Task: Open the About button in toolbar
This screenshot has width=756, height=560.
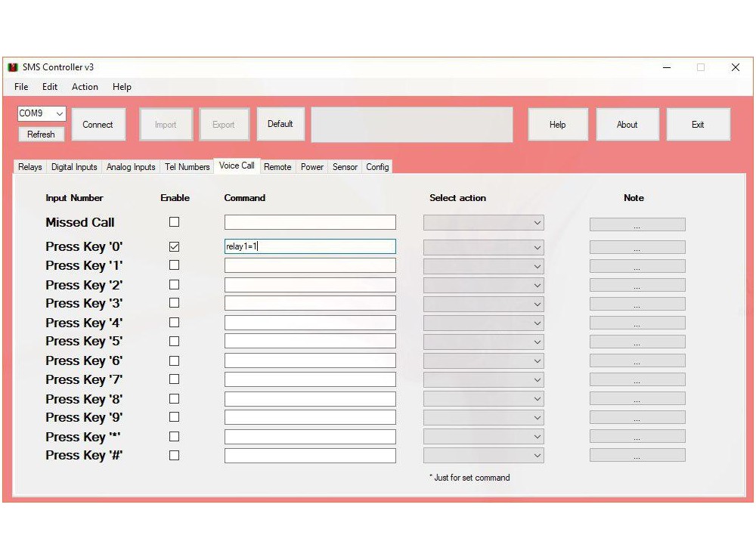Action: (627, 125)
